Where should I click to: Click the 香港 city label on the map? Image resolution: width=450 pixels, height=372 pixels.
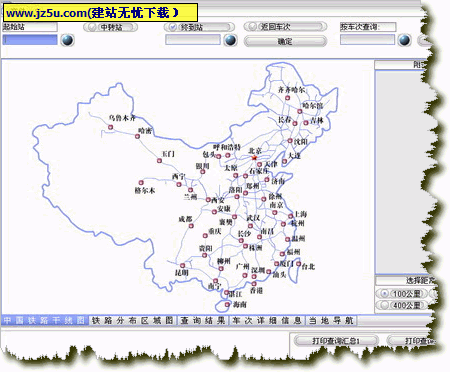(256, 291)
